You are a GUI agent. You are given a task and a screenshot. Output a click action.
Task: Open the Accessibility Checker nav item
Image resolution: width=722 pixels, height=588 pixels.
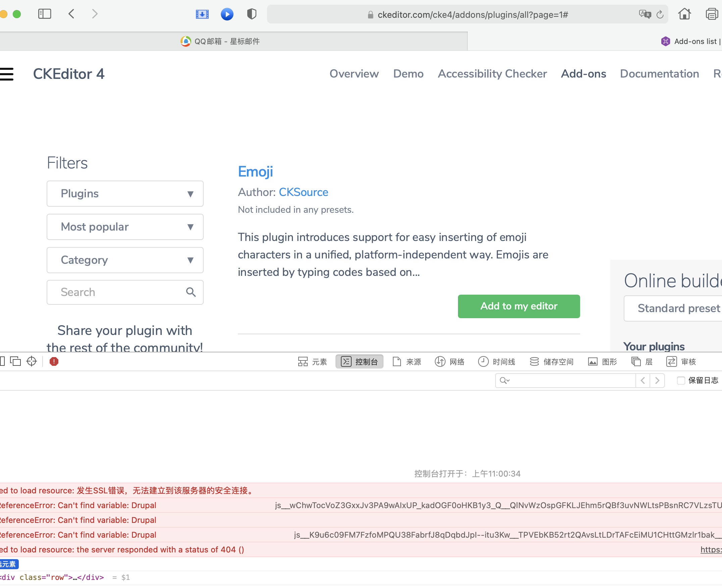[x=492, y=74]
